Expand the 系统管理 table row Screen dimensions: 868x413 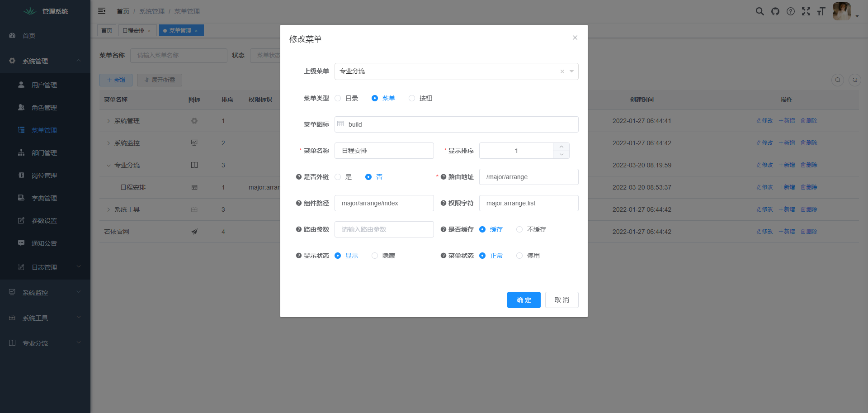pos(108,121)
